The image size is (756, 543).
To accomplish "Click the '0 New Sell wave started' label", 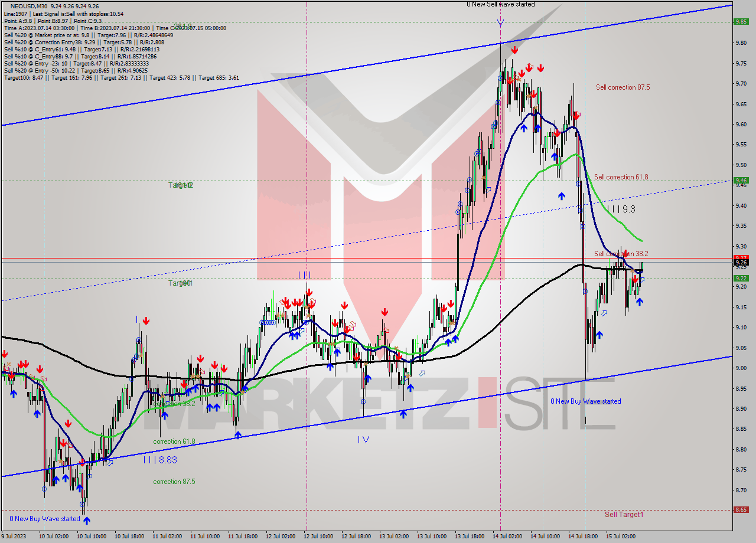I will (x=501, y=4).
